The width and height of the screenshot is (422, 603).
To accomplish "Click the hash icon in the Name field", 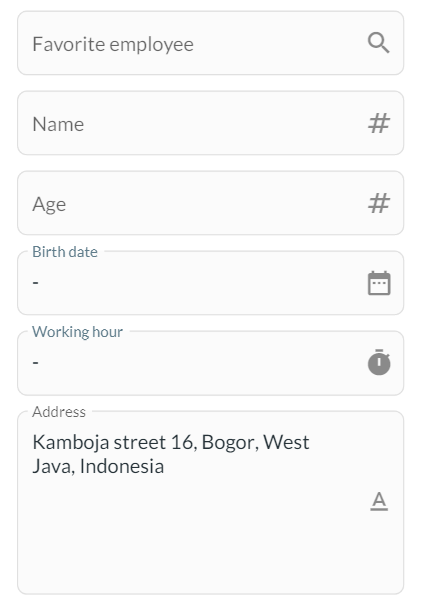I will [x=379, y=123].
